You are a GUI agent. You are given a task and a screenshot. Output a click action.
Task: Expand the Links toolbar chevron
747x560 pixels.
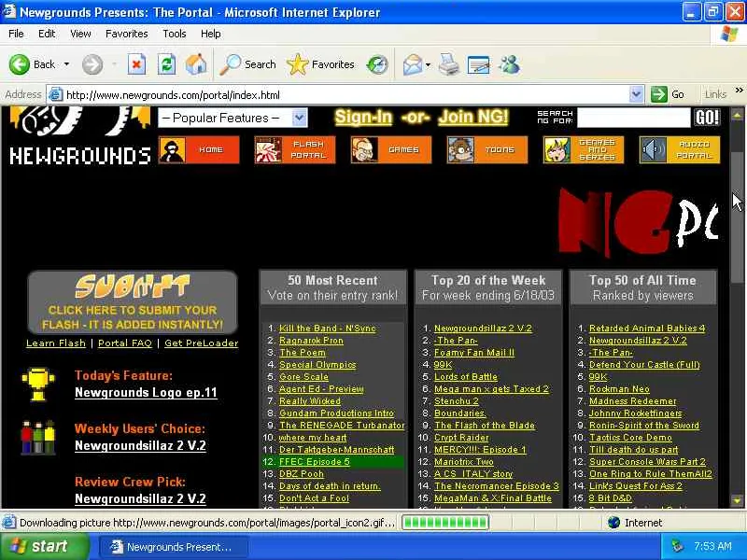coord(739,90)
